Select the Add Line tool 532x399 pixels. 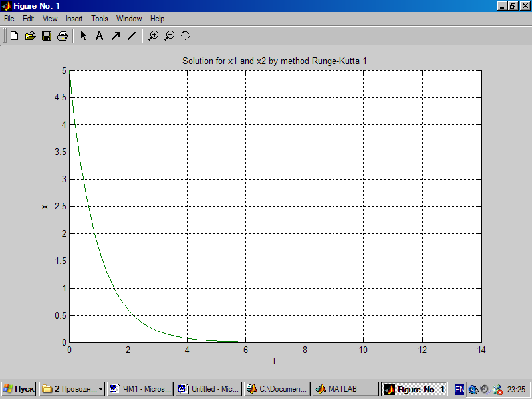(x=131, y=36)
